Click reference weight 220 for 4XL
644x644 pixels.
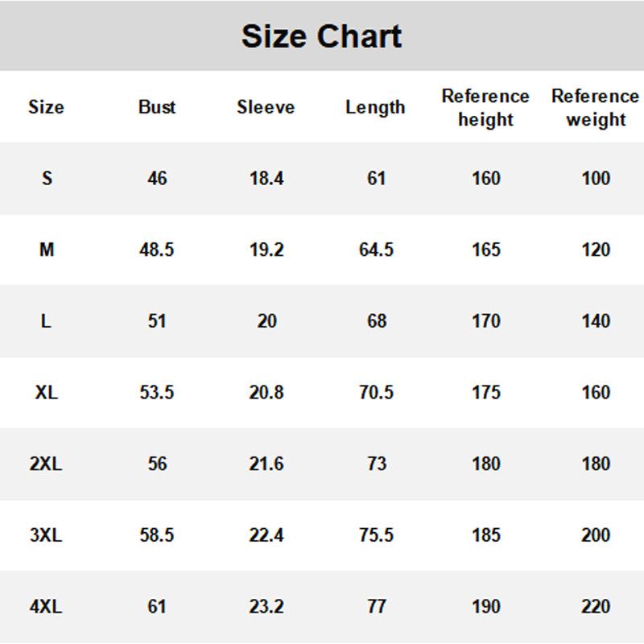coord(596,607)
